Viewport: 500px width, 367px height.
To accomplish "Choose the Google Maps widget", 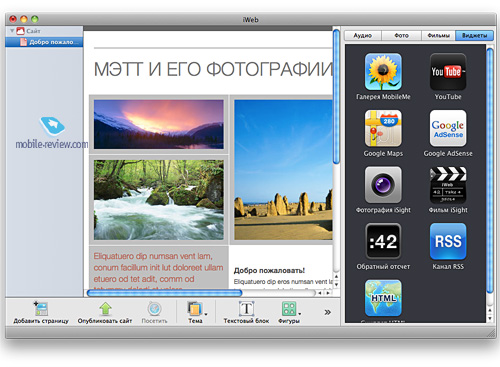I will tap(383, 128).
